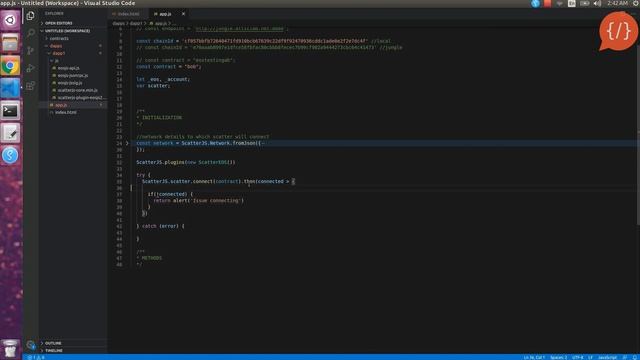Click the 'return alert' line
This screenshot has width=640, height=360.
198,200
